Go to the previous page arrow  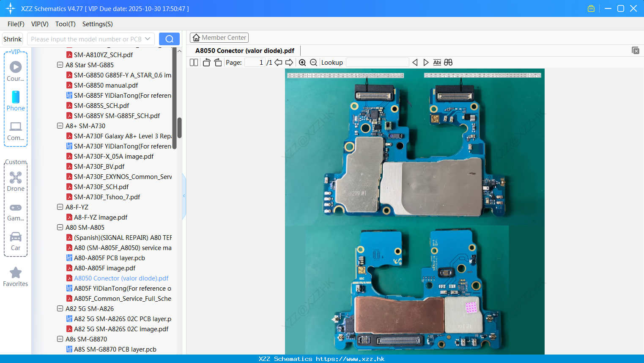pos(278,63)
